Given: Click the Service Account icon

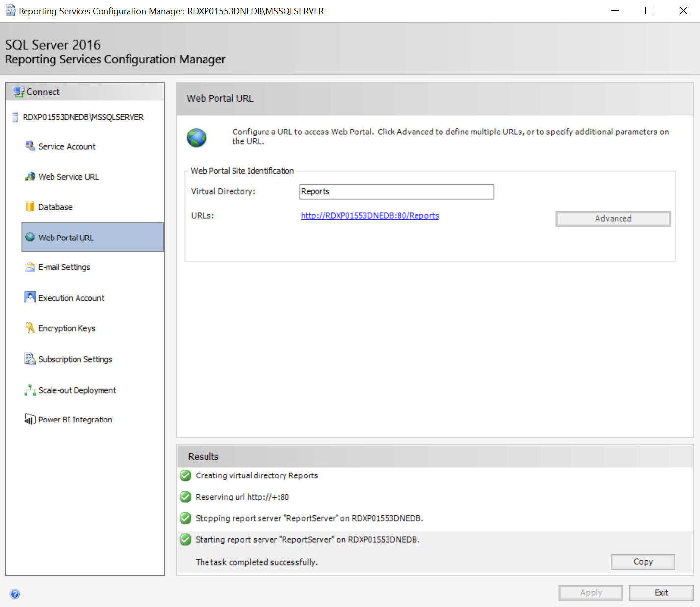Looking at the screenshot, I should 30,146.
